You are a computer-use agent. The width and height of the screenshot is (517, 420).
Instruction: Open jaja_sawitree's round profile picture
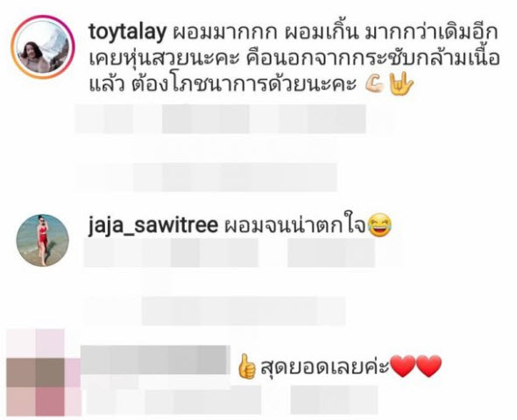point(43,240)
